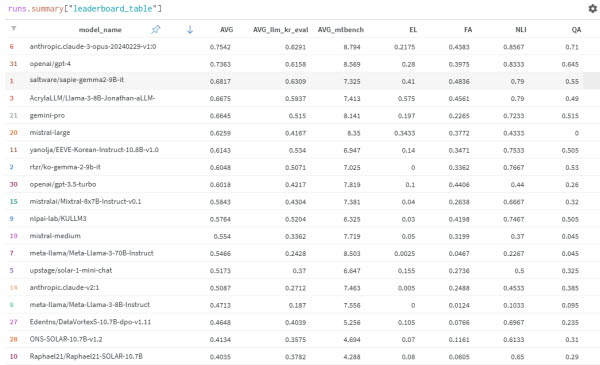Select the yanolja/EEVE-Korean-Instruct-10.8B-v1.0 cell
Image resolution: width=600 pixels, height=365 pixels.
point(94,150)
